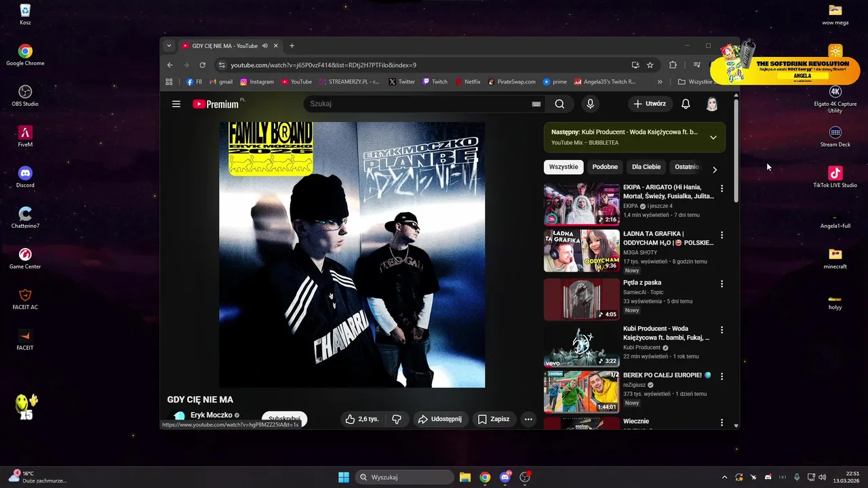Mute the tab via the speaker icon
This screenshot has height=488, width=868.
click(264, 46)
